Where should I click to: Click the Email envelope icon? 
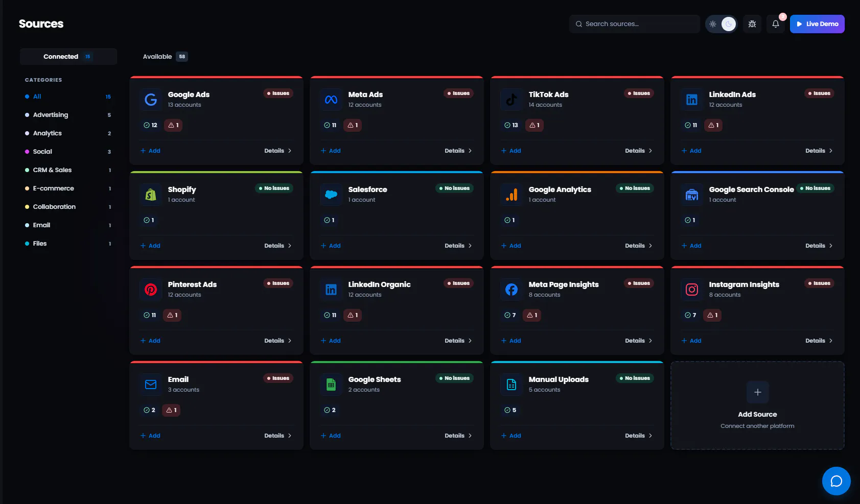(x=151, y=385)
